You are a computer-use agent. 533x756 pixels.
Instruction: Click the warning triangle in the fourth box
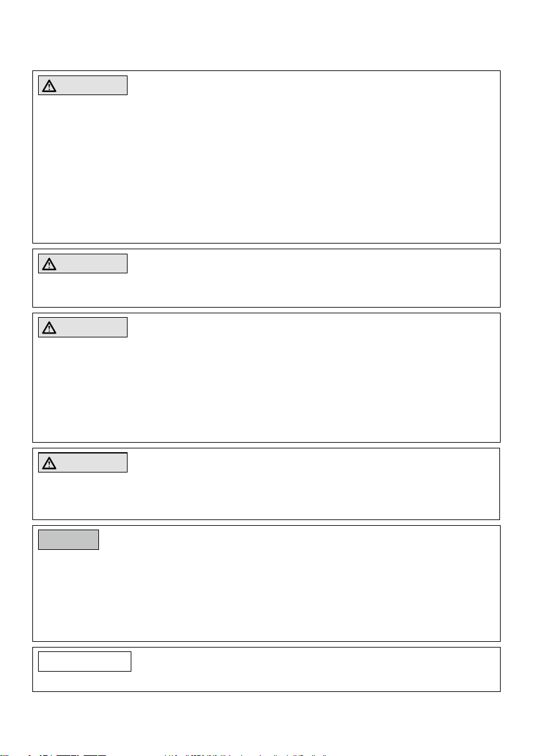(49, 463)
